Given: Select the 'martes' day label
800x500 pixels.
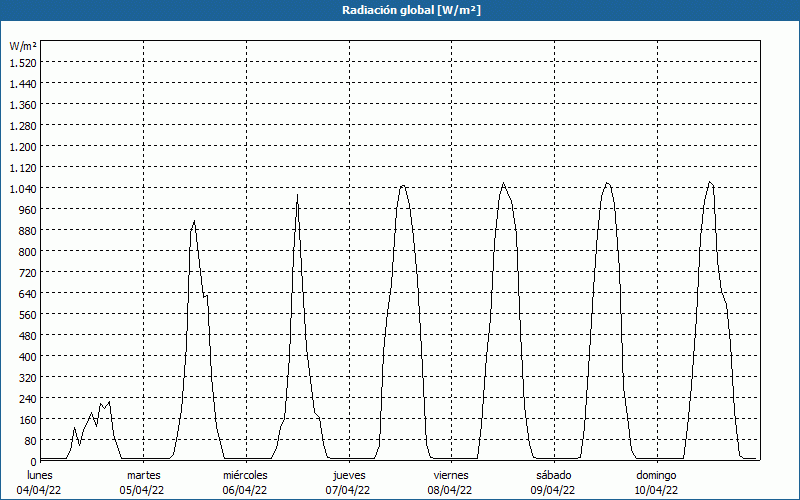Looking at the screenshot, I should click(x=143, y=476).
